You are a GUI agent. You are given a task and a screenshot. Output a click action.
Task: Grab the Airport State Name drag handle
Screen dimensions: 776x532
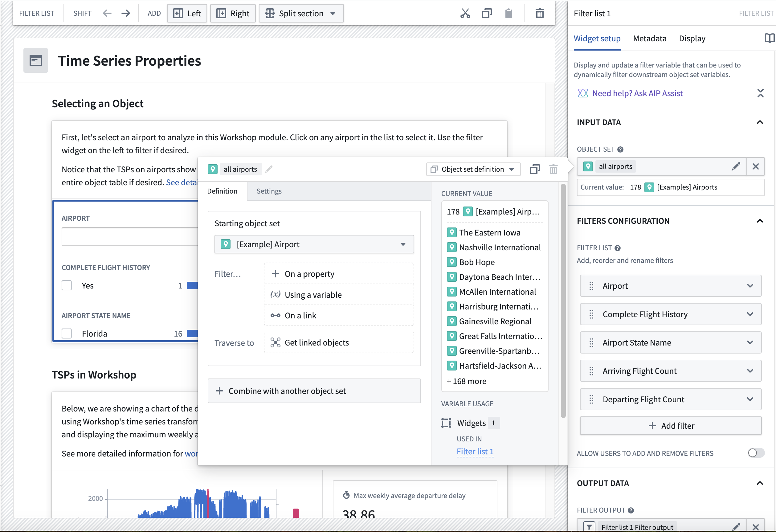[591, 343]
